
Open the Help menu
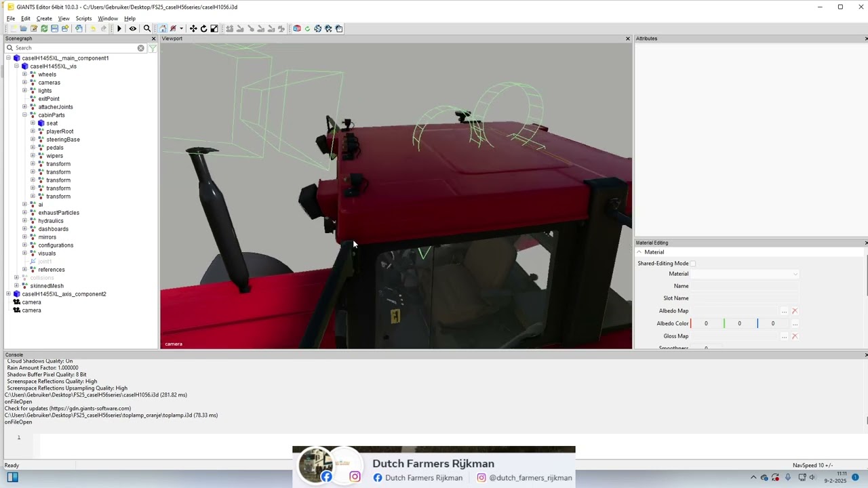click(x=130, y=18)
